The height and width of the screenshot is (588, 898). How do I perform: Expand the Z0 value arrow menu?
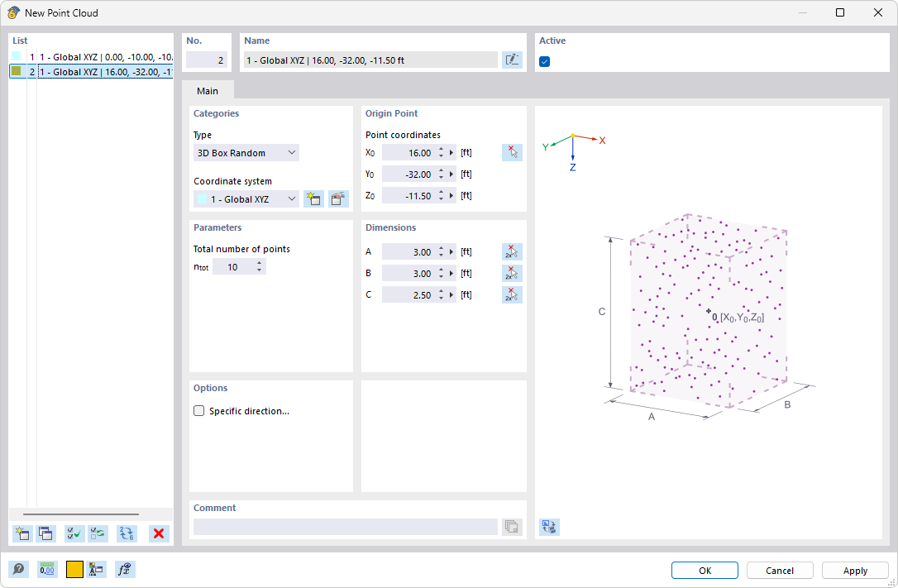(x=451, y=196)
